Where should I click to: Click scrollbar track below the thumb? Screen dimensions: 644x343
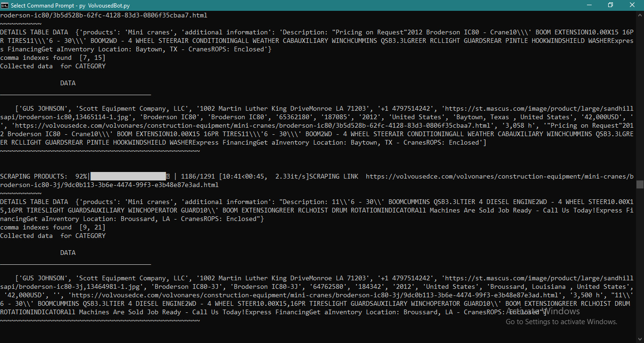click(x=640, y=264)
